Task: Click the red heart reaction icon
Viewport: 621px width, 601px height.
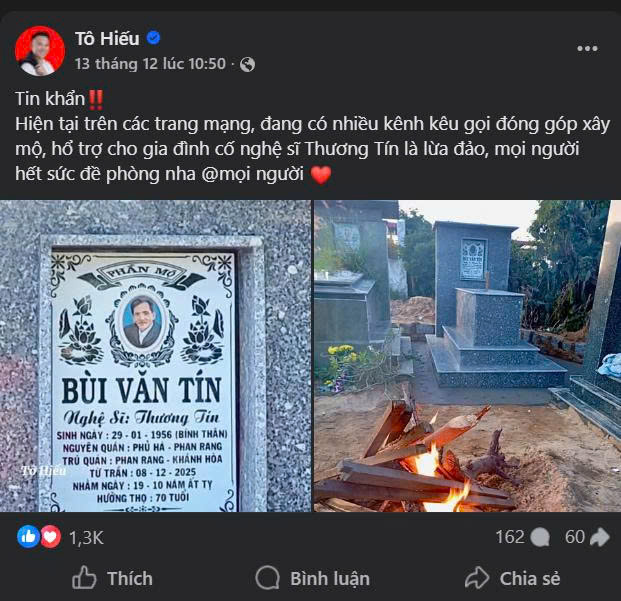Action: click(50, 537)
